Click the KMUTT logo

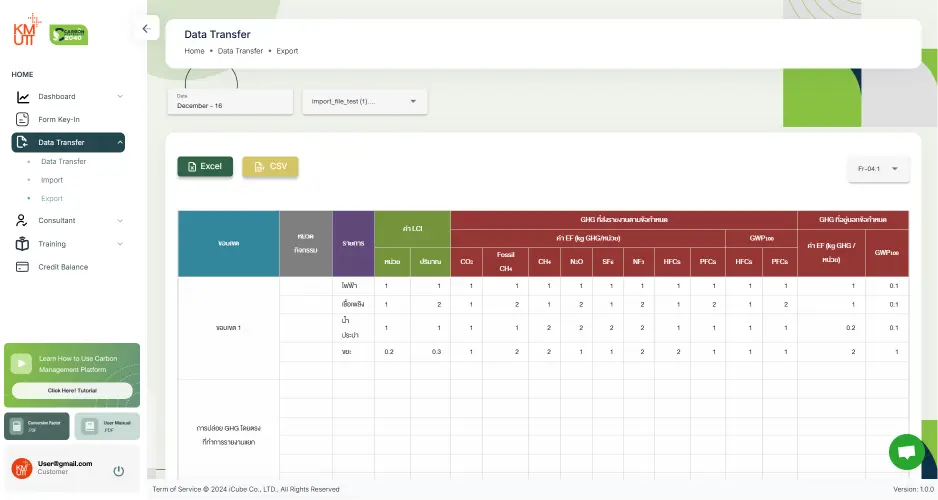[27, 31]
